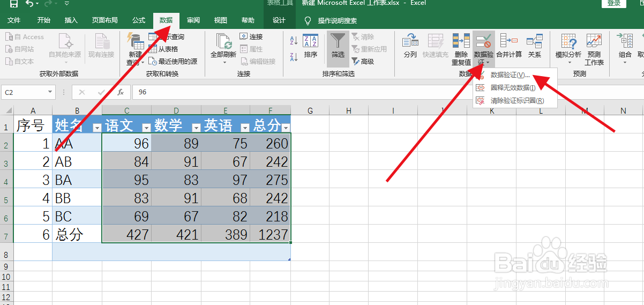The height and width of the screenshot is (305, 644).
Task: Switch to the 页面布局 tab
Action: 104,20
